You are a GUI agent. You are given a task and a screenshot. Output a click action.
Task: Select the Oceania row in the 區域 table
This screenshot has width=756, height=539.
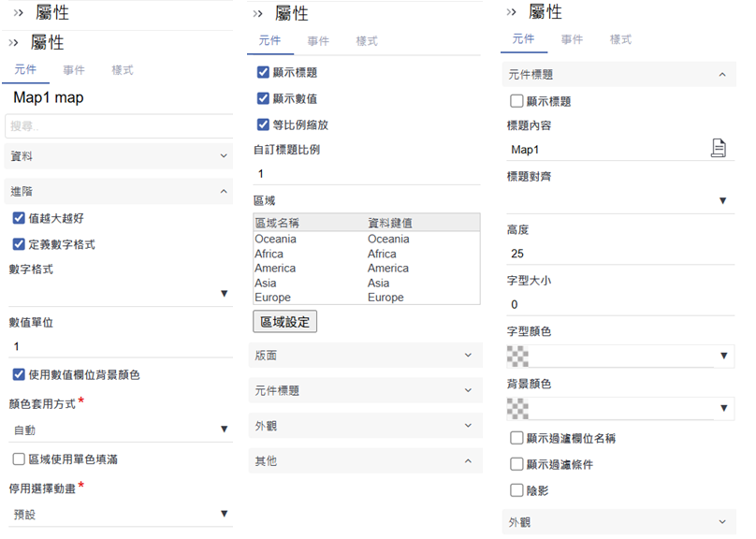pos(366,239)
